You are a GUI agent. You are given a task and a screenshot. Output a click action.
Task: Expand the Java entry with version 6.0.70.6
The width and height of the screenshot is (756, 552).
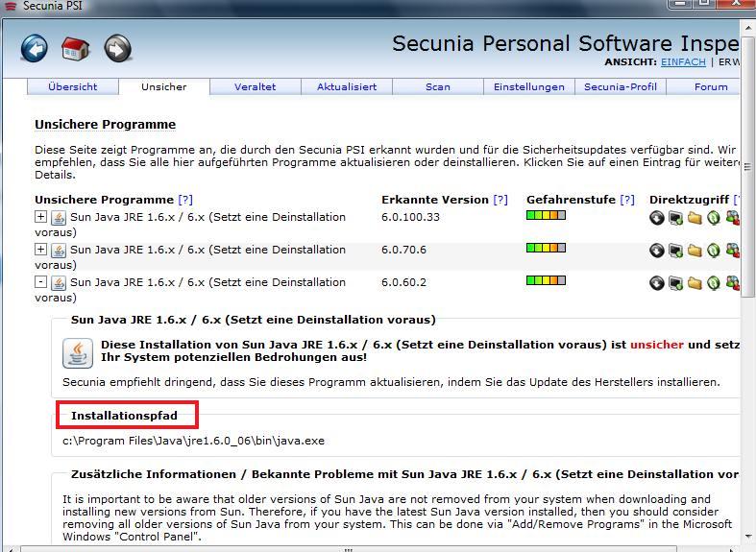click(x=41, y=250)
